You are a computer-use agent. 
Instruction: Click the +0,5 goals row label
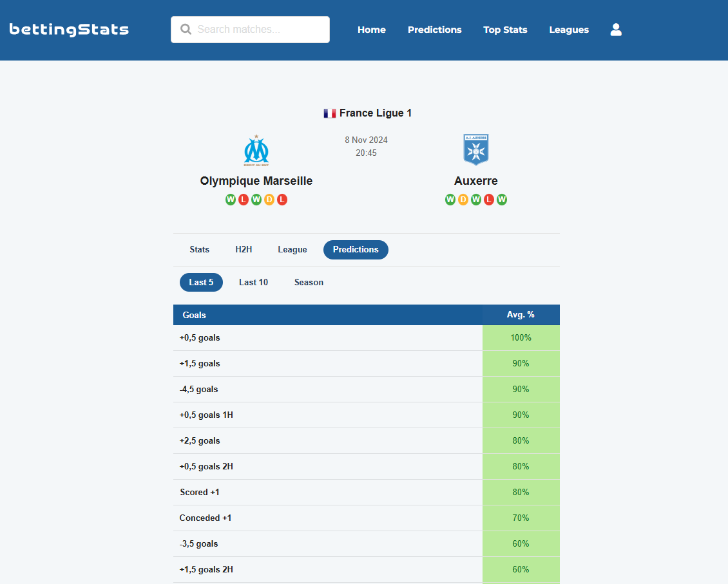pyautogui.click(x=200, y=337)
